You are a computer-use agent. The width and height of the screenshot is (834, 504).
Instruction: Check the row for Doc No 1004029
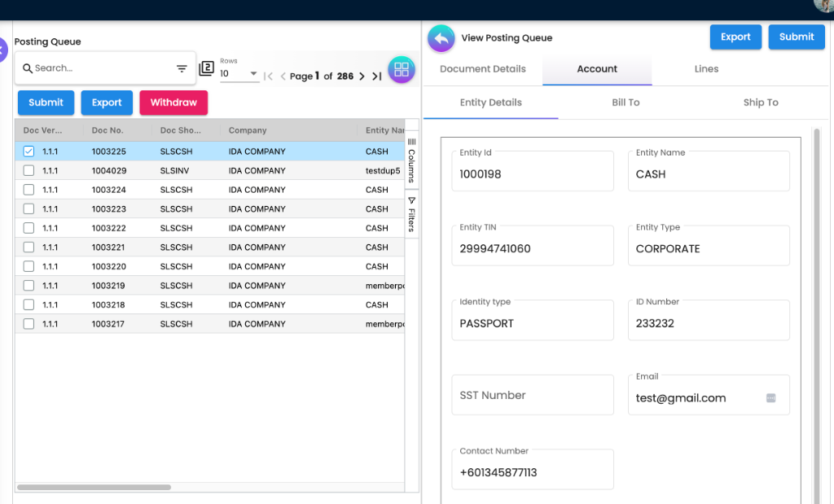(29, 170)
